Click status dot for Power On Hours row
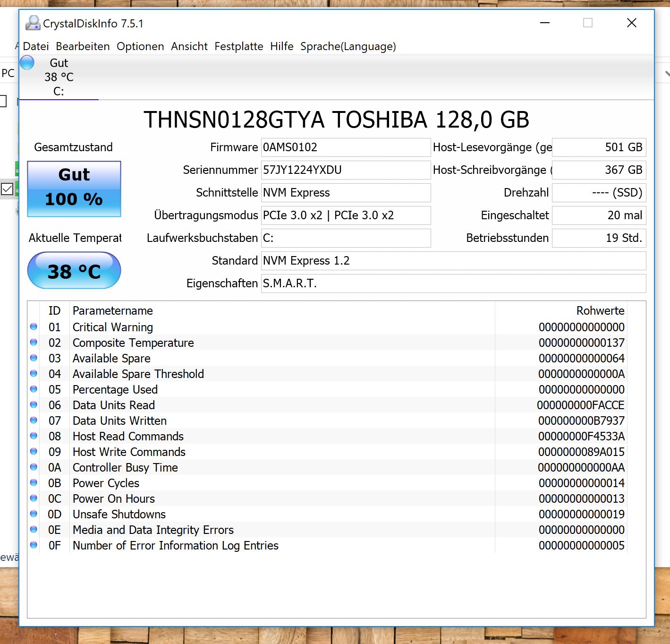The width and height of the screenshot is (670, 644). point(34,498)
